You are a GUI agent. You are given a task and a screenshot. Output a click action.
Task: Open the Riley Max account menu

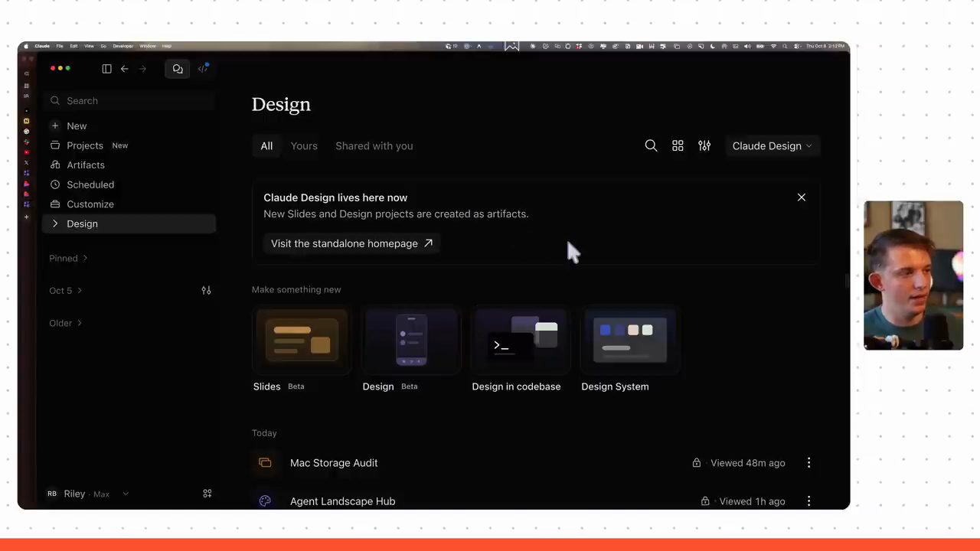pyautogui.click(x=87, y=494)
